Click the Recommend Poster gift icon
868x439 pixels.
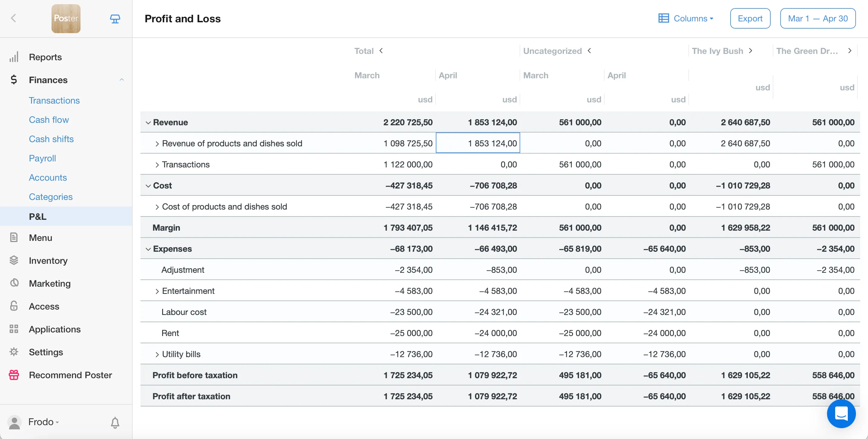(14, 375)
